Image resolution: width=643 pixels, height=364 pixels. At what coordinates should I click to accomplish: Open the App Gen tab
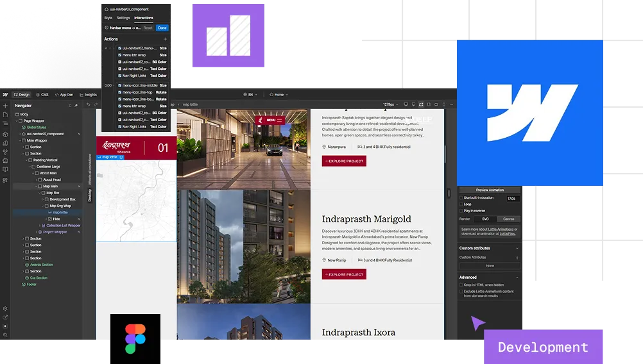coord(64,95)
